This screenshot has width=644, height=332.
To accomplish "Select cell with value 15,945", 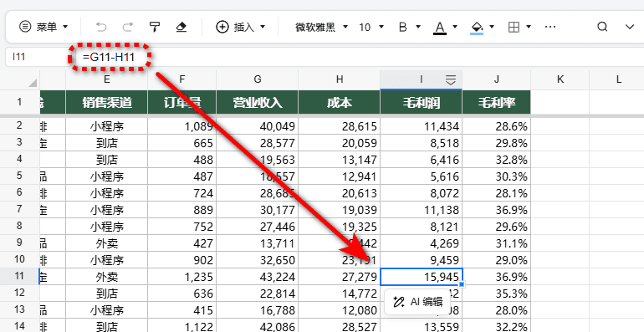I will tap(422, 277).
